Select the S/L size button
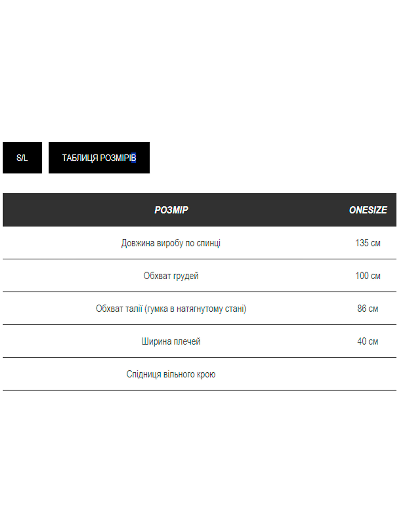The height and width of the screenshot is (532, 399). click(x=22, y=158)
